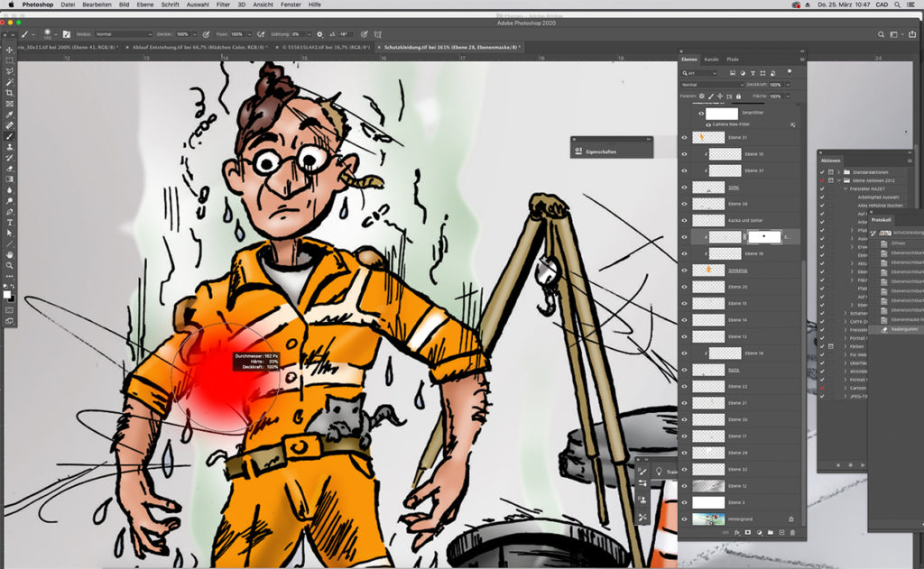Select the Lasso tool in the toolbar

tap(9, 71)
